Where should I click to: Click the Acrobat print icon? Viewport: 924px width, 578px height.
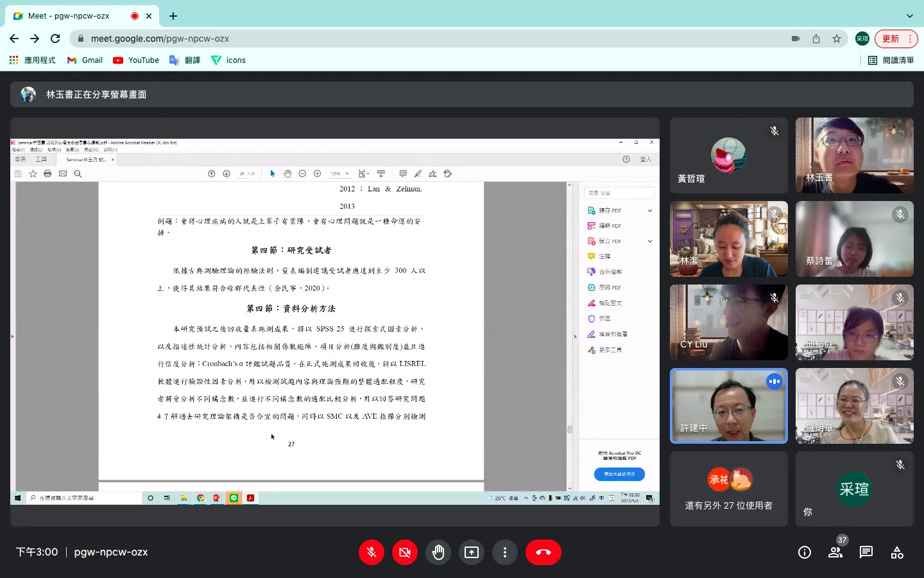[x=47, y=173]
